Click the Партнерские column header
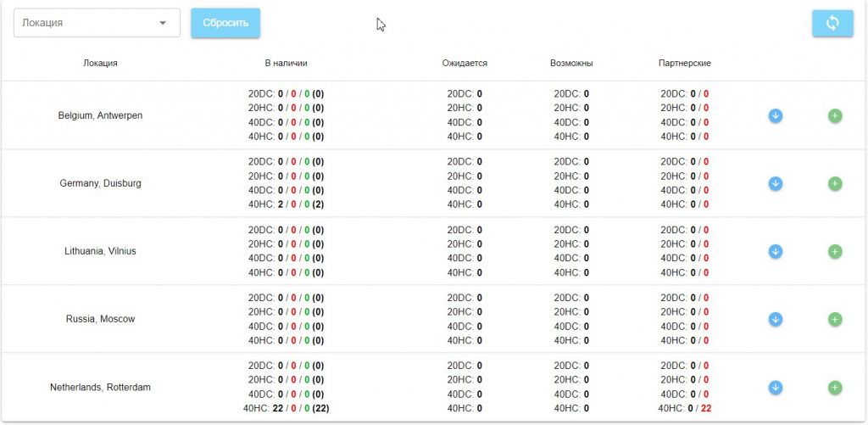Image resolution: width=868 pixels, height=425 pixels. (684, 64)
